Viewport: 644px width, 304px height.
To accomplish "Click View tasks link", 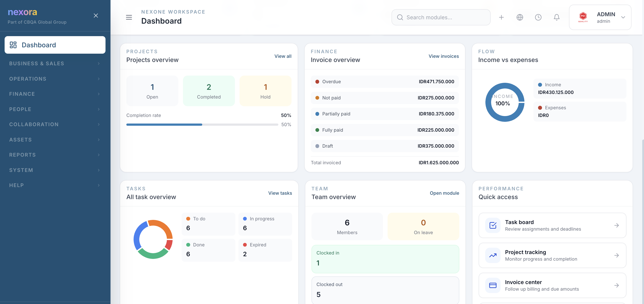I will [280, 193].
